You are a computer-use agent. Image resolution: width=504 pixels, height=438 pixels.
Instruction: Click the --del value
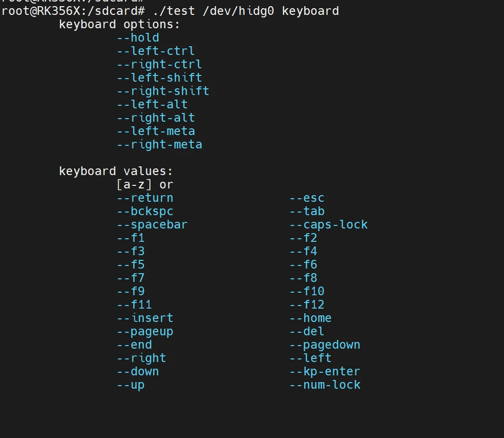coord(307,332)
